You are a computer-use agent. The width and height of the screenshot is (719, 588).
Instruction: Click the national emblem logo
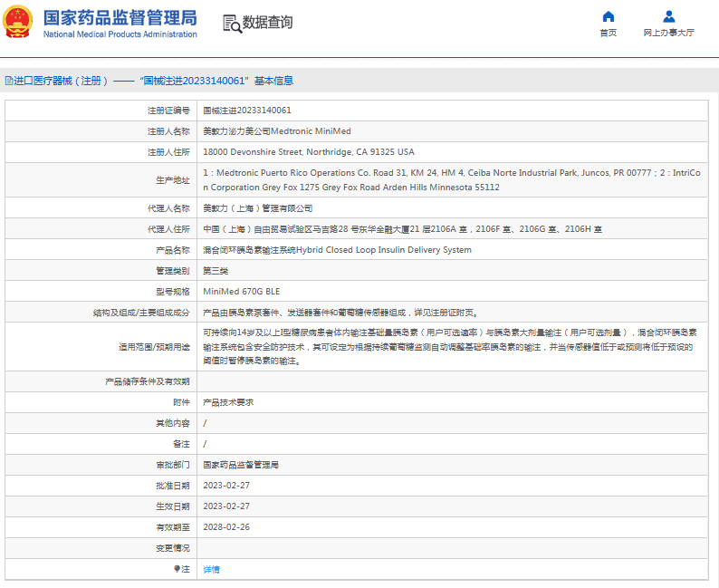(x=18, y=22)
